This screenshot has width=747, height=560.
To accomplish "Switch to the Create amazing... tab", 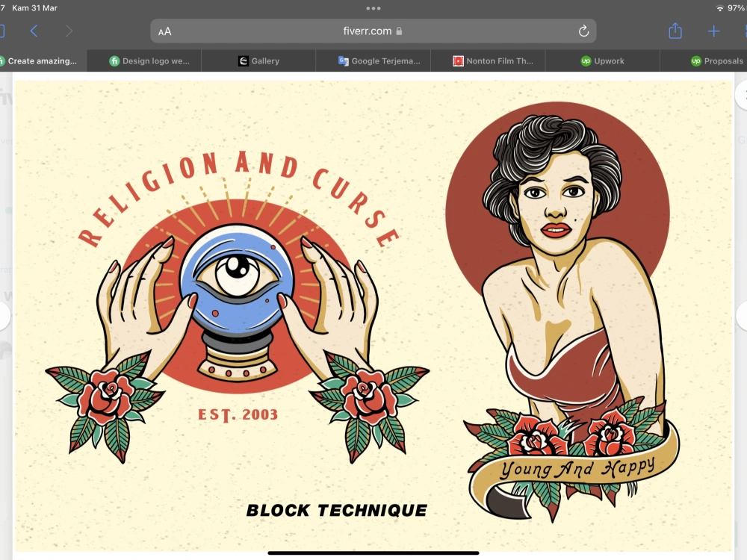I will point(43,61).
